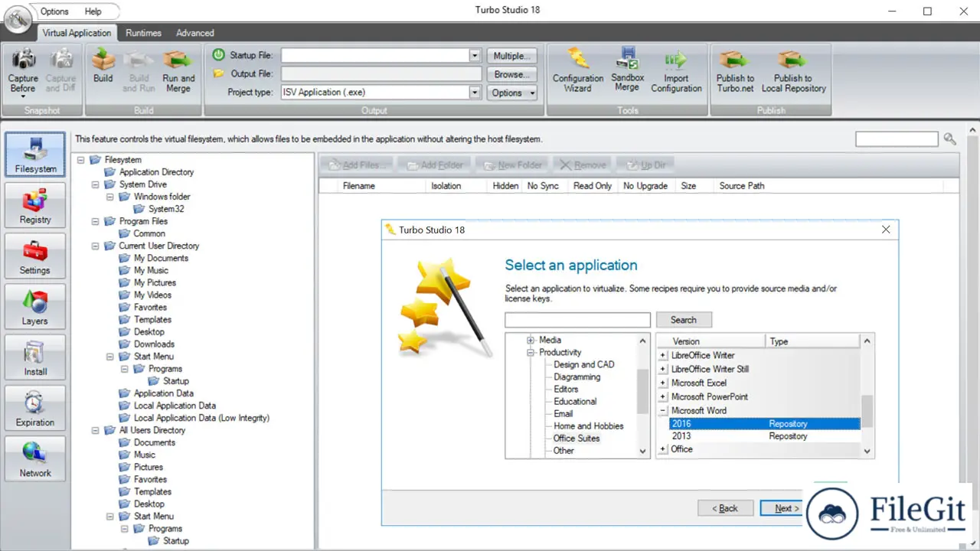Switch to the Advanced tab
The width and height of the screenshot is (980, 551).
[x=195, y=33]
